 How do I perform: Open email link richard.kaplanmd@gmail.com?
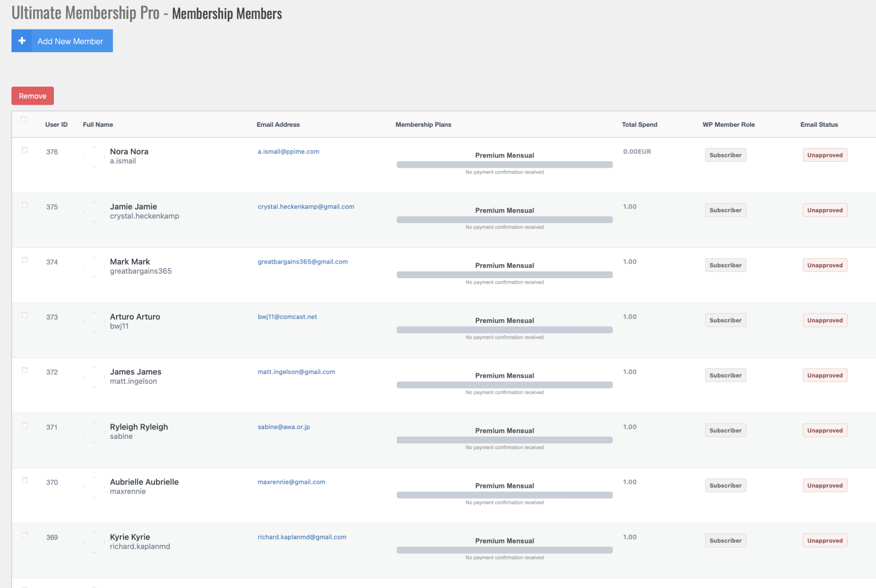302,537
